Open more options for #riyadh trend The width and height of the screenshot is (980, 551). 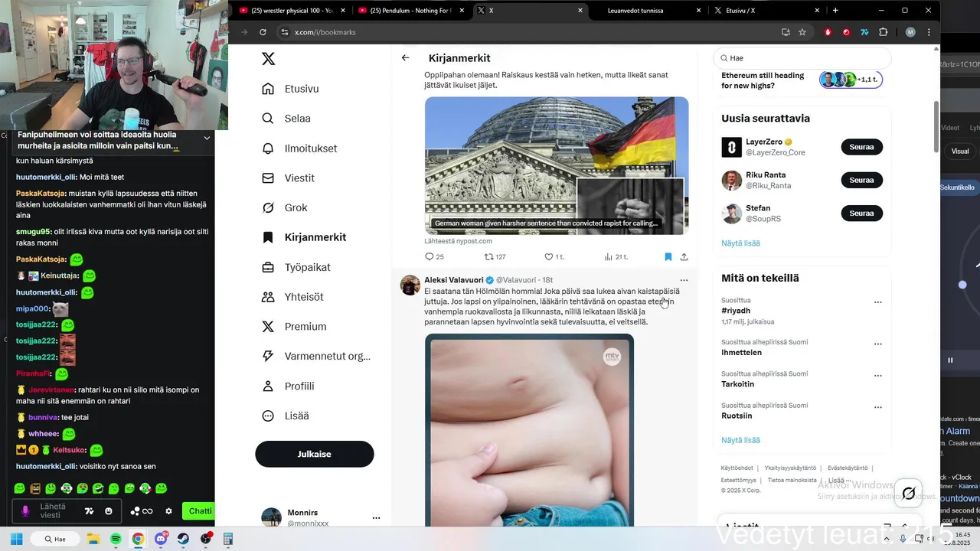pos(878,302)
